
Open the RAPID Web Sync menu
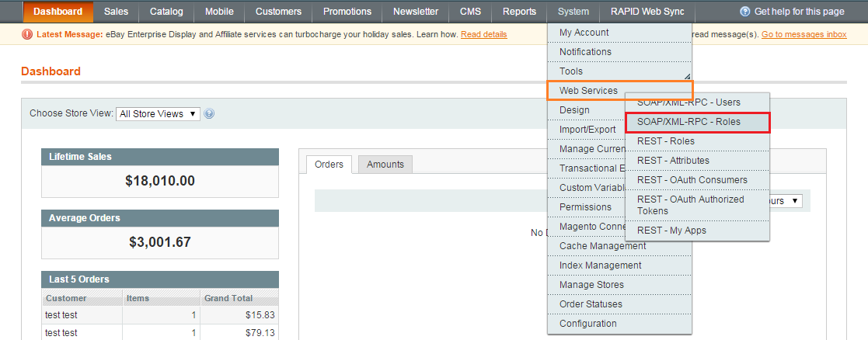point(647,12)
